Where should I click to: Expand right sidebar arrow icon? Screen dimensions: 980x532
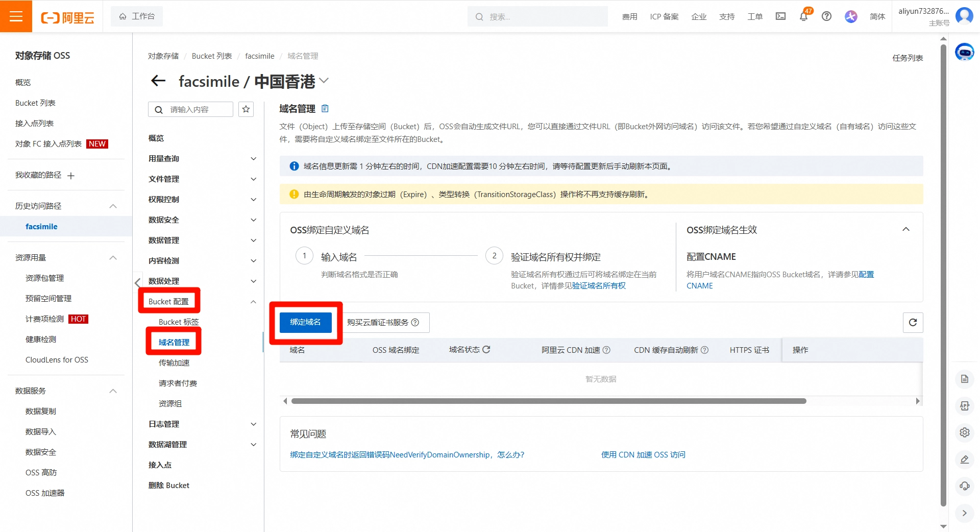coord(964,513)
